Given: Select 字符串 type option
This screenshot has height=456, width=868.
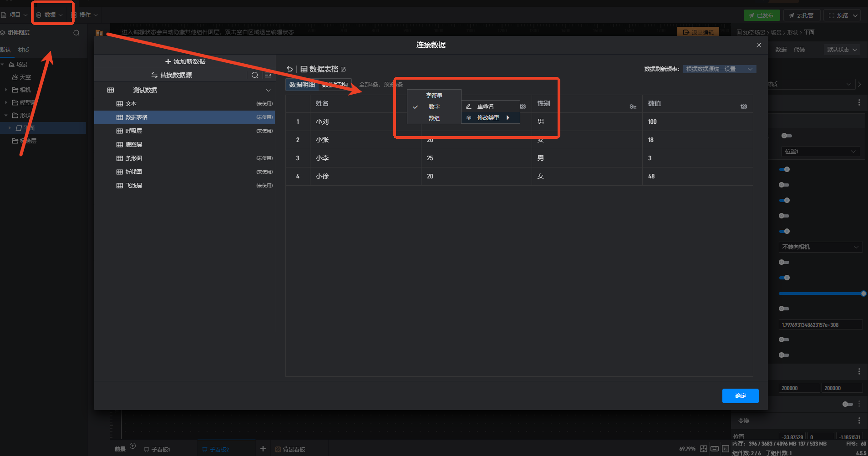Looking at the screenshot, I should tap(434, 96).
